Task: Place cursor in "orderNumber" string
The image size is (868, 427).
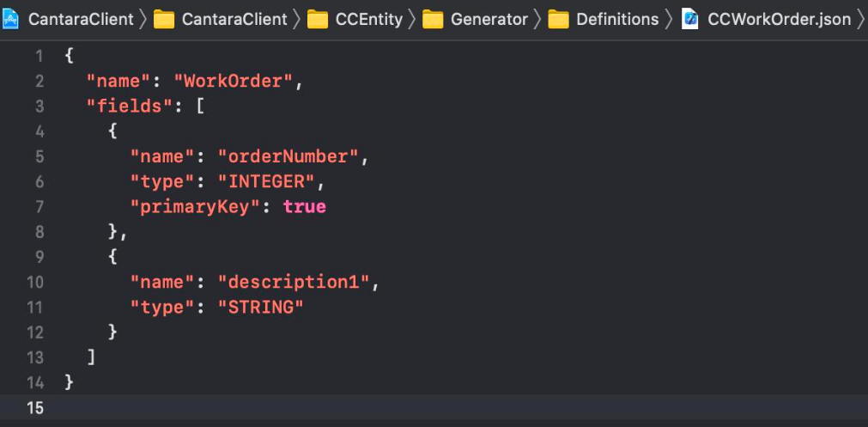Action: [287, 157]
